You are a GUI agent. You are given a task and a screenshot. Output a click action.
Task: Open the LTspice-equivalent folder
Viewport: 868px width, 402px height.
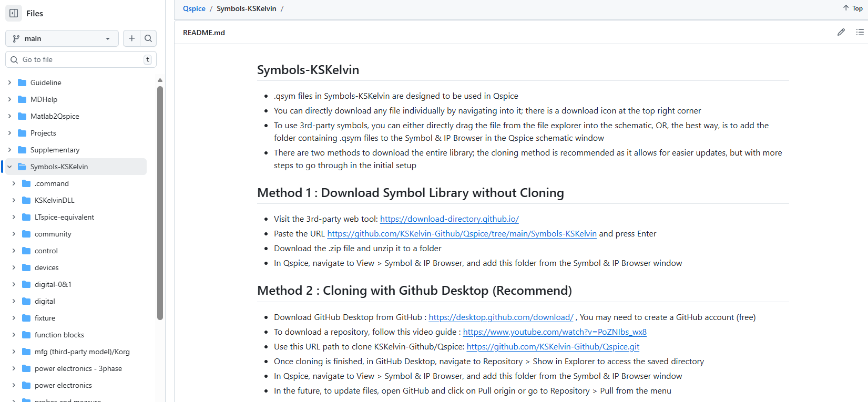[x=64, y=217]
